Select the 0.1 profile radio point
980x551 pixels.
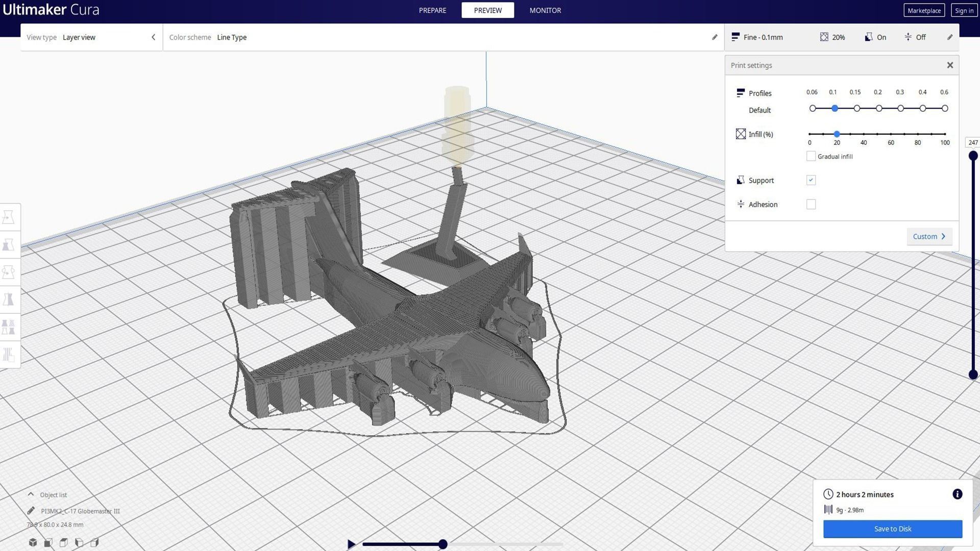(835, 108)
